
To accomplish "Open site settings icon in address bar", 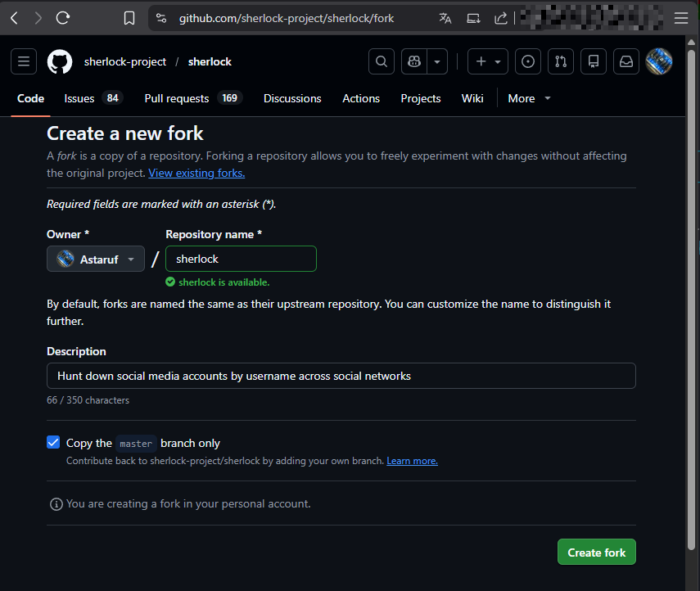I will pyautogui.click(x=161, y=18).
